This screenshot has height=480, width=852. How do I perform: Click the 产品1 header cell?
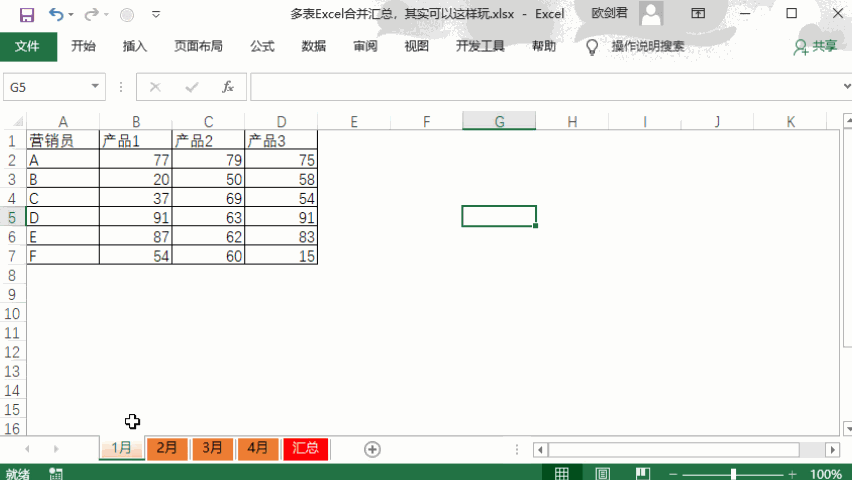pos(136,141)
